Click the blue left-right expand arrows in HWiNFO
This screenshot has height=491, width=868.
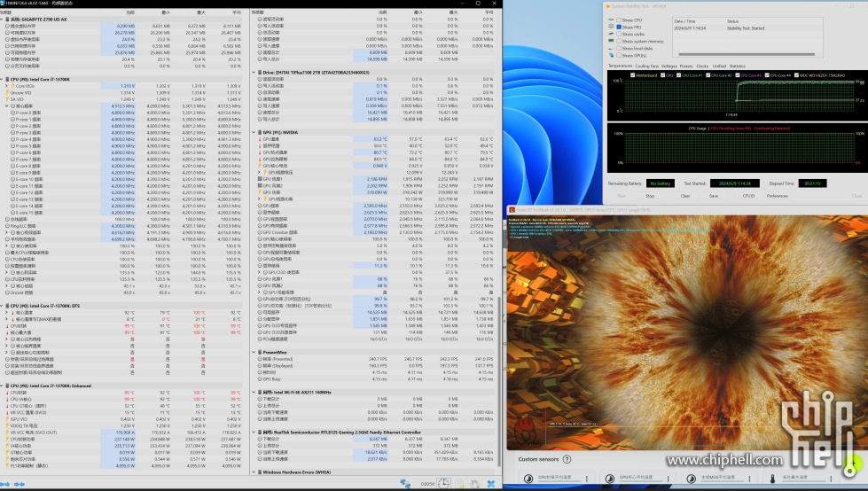[x=4, y=484]
